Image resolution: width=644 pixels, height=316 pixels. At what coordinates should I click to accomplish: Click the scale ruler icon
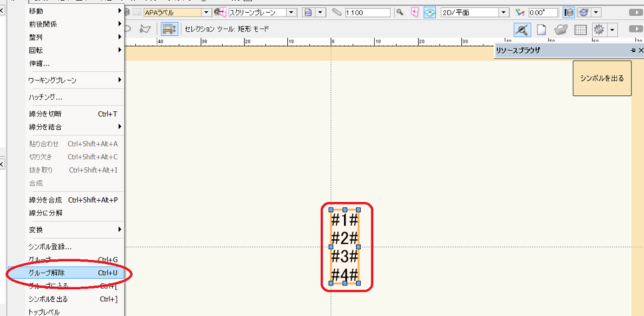point(337,13)
